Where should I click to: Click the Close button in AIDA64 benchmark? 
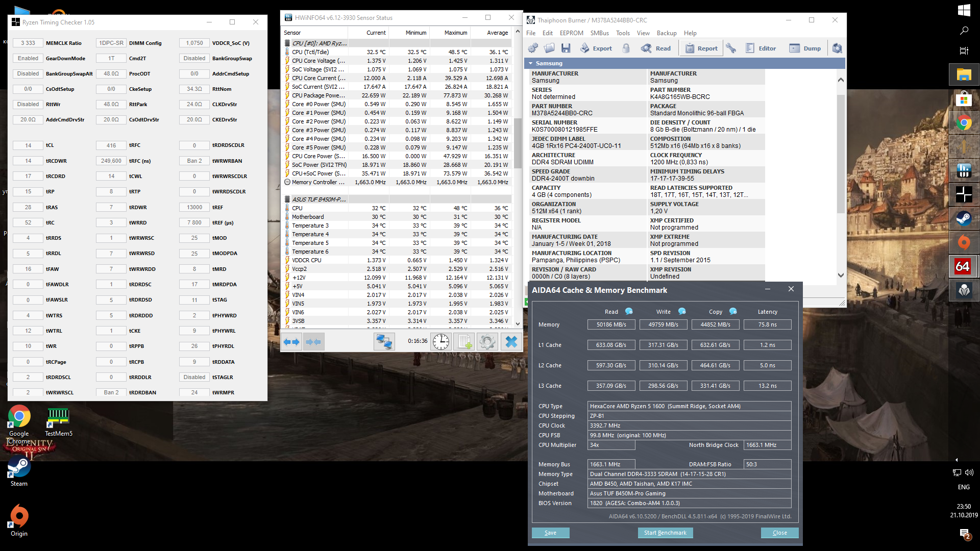click(x=779, y=533)
